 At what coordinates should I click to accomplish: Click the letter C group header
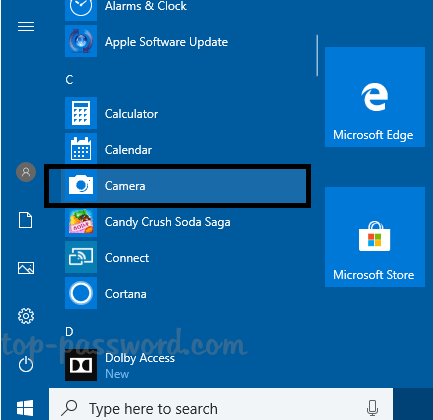69,80
